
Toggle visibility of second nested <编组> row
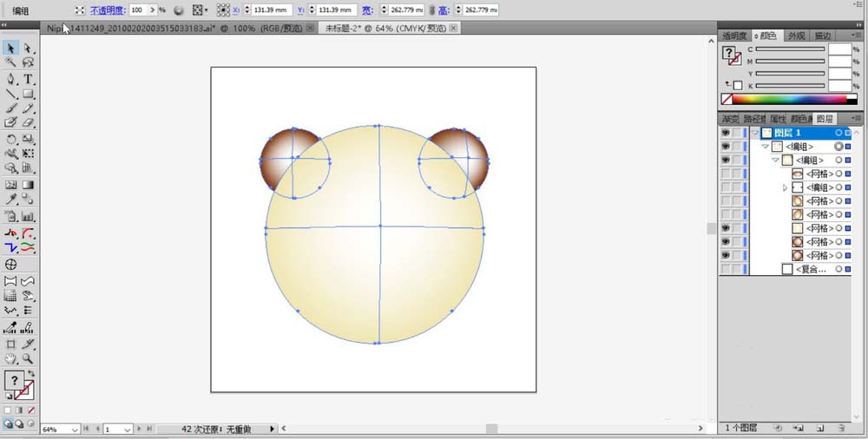725,160
